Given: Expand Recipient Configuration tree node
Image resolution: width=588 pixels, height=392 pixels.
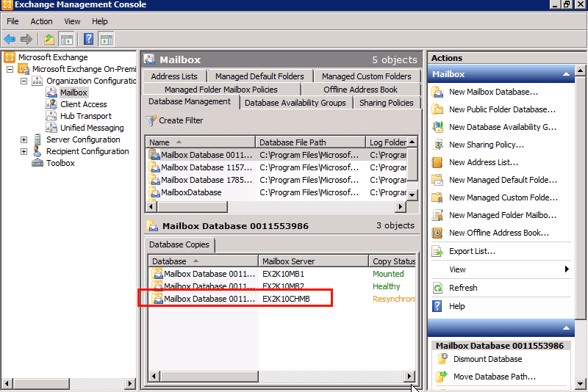Looking at the screenshot, I should point(24,151).
